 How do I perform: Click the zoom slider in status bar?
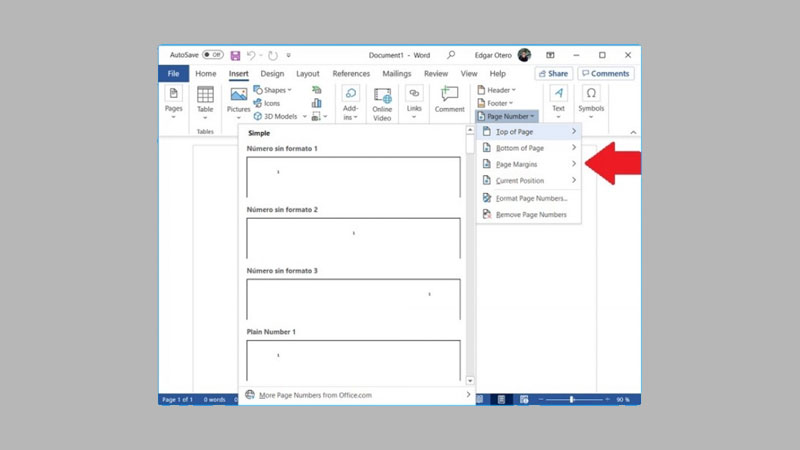tap(572, 399)
